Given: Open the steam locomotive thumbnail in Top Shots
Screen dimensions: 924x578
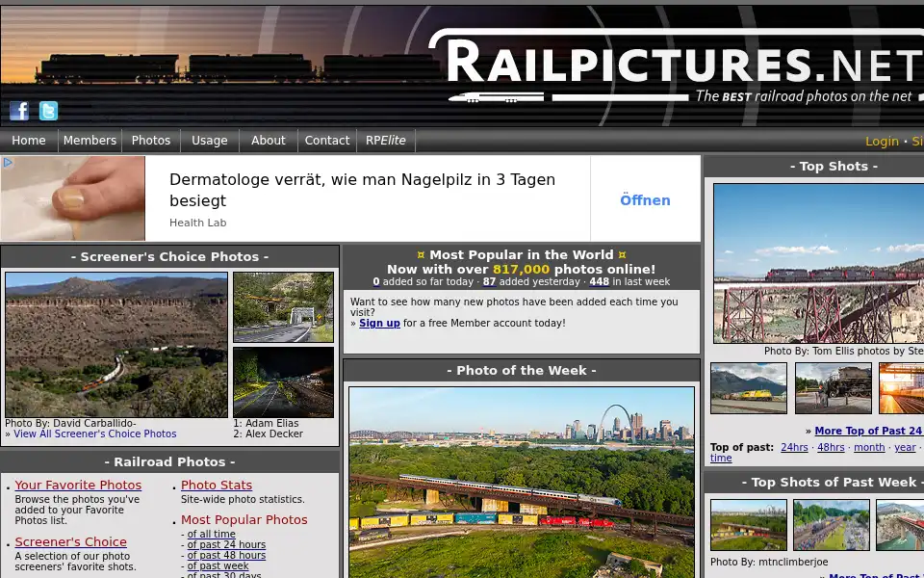Looking at the screenshot, I should (834, 388).
